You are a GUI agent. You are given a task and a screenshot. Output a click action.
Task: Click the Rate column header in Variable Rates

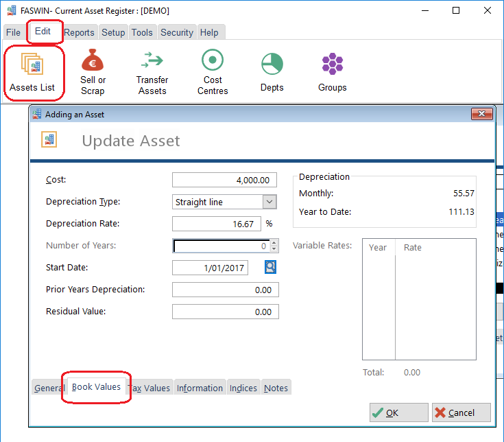coord(413,247)
